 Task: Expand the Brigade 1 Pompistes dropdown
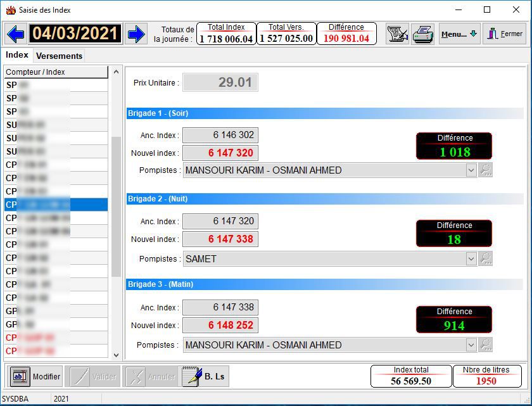coord(471,170)
